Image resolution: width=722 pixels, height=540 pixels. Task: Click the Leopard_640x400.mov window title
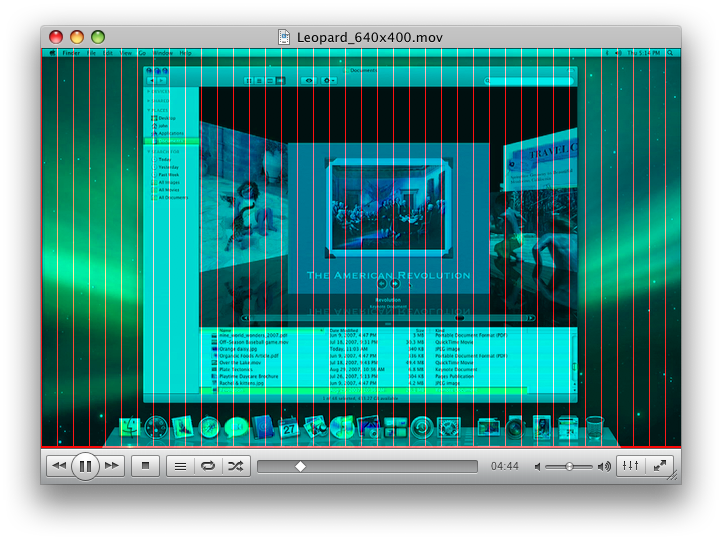(370, 37)
